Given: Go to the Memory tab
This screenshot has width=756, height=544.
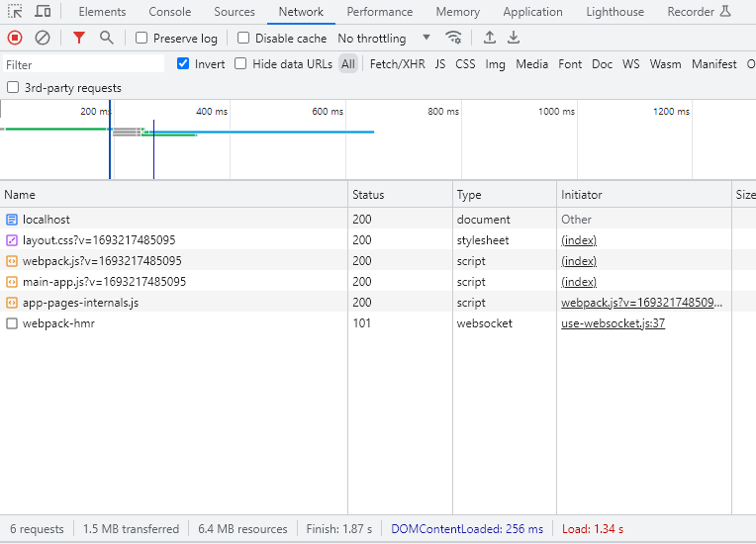Looking at the screenshot, I should pyautogui.click(x=458, y=12).
